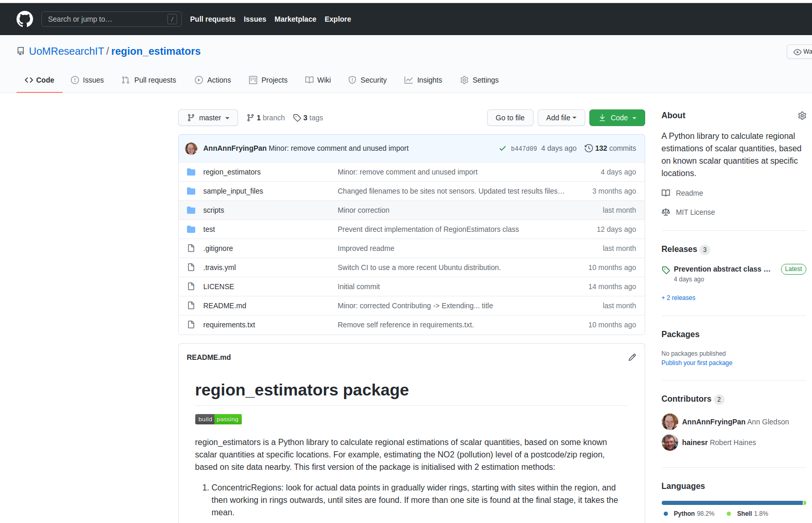Image resolution: width=812 pixels, height=523 pixels.
Task: Open the UoMResearchIT organization link
Action: pyautogui.click(x=67, y=51)
